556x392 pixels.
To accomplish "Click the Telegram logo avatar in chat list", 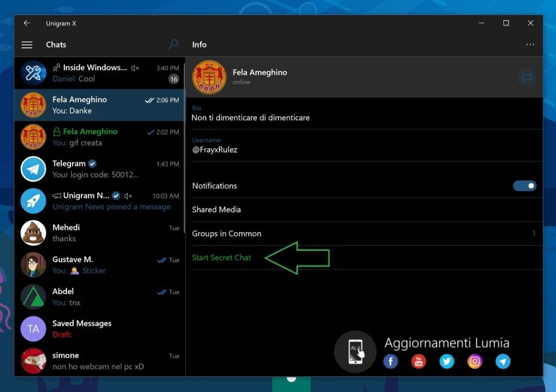I will tap(33, 169).
